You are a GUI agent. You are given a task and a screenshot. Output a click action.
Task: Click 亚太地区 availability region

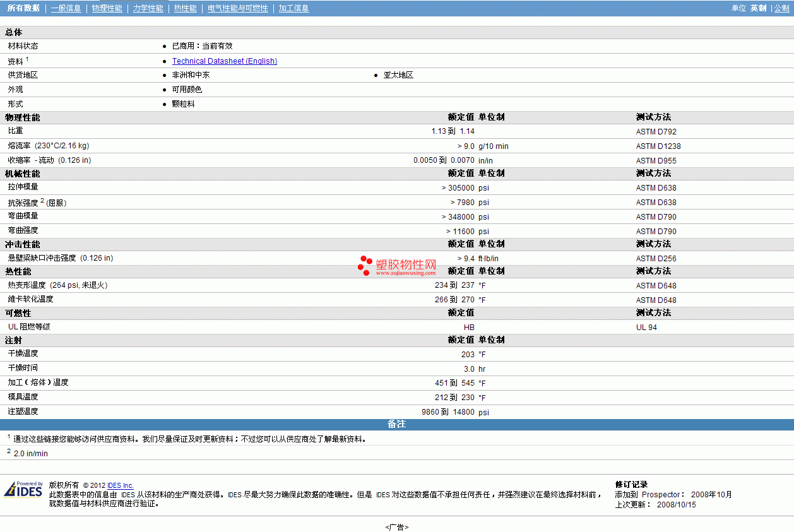click(x=398, y=75)
